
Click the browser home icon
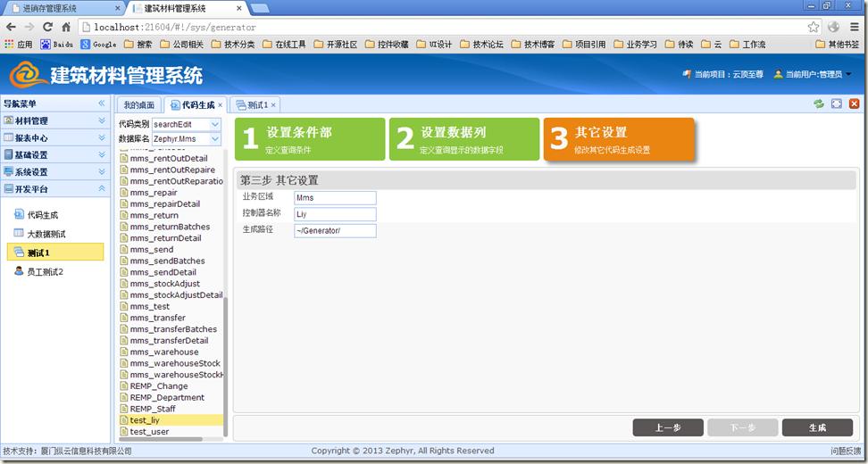click(66, 27)
